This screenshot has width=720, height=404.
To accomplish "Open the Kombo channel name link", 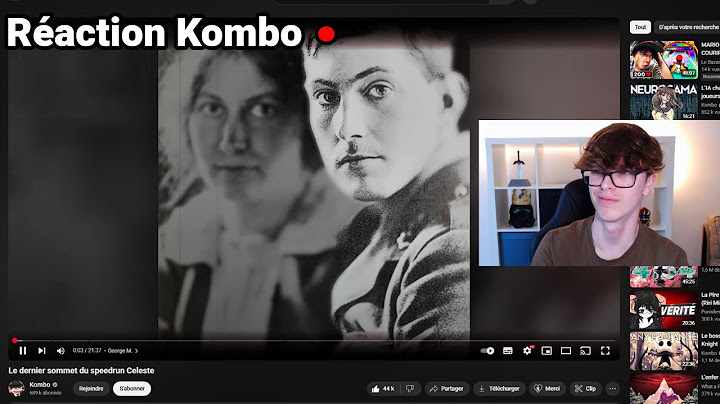I will pos(39,385).
